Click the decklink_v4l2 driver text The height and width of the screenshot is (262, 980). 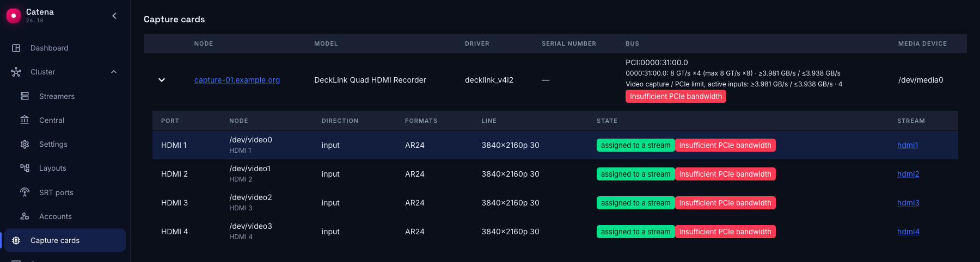pos(489,80)
